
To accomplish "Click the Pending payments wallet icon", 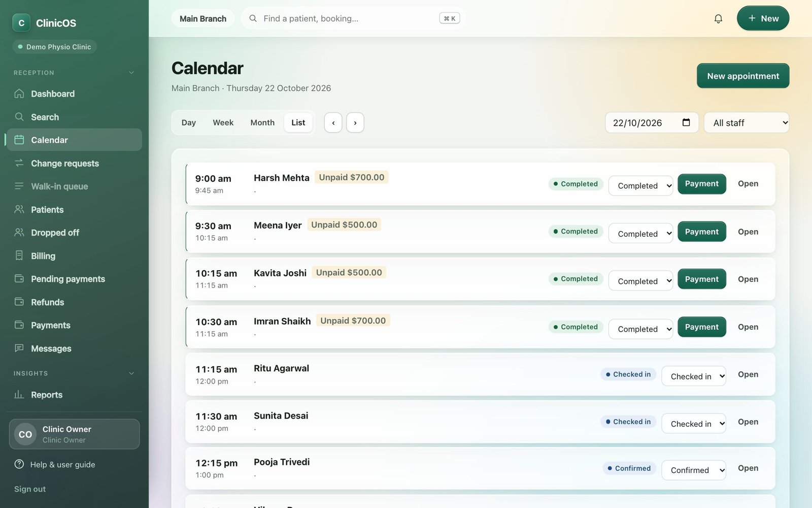I will tap(19, 278).
